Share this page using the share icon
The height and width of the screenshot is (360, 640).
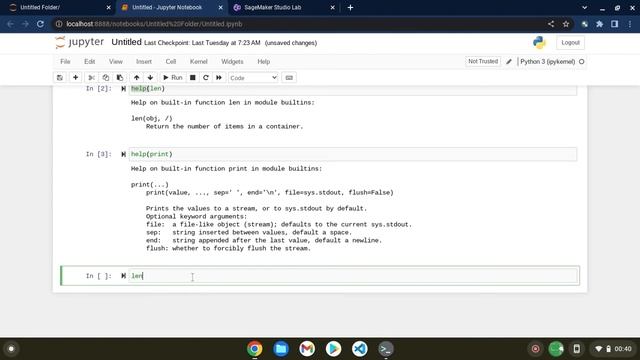point(551,24)
